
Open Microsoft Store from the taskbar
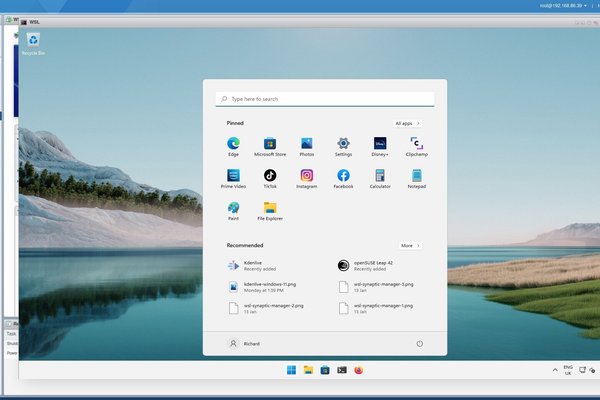(x=325, y=370)
